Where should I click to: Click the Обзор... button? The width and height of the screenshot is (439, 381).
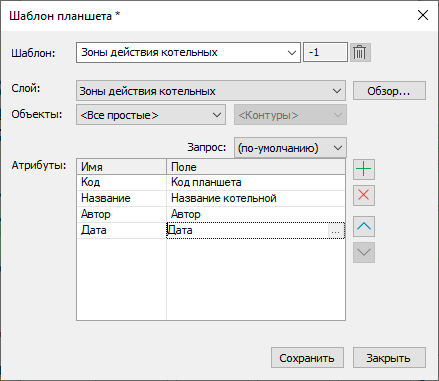389,91
